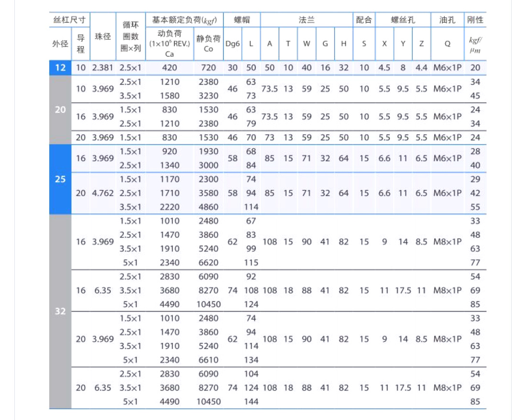The image size is (526, 420).
Task: Click outer diameter 12 row label
Action: [x=60, y=68]
